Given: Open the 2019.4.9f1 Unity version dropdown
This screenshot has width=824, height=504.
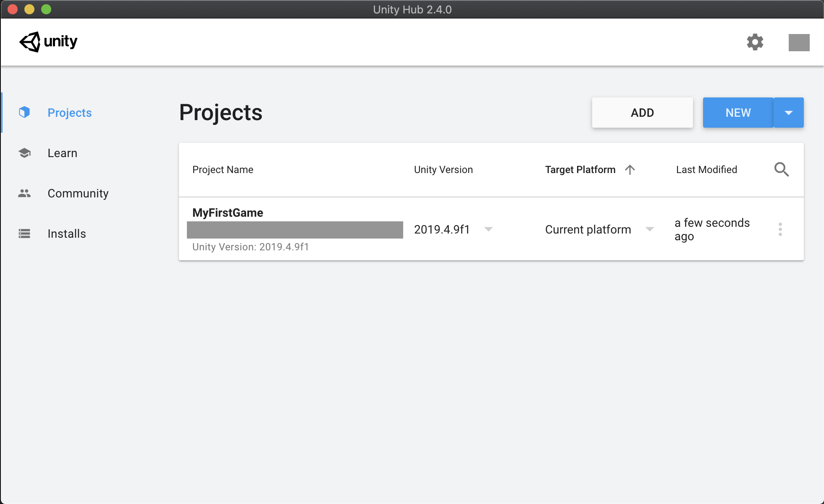Looking at the screenshot, I should [x=488, y=229].
